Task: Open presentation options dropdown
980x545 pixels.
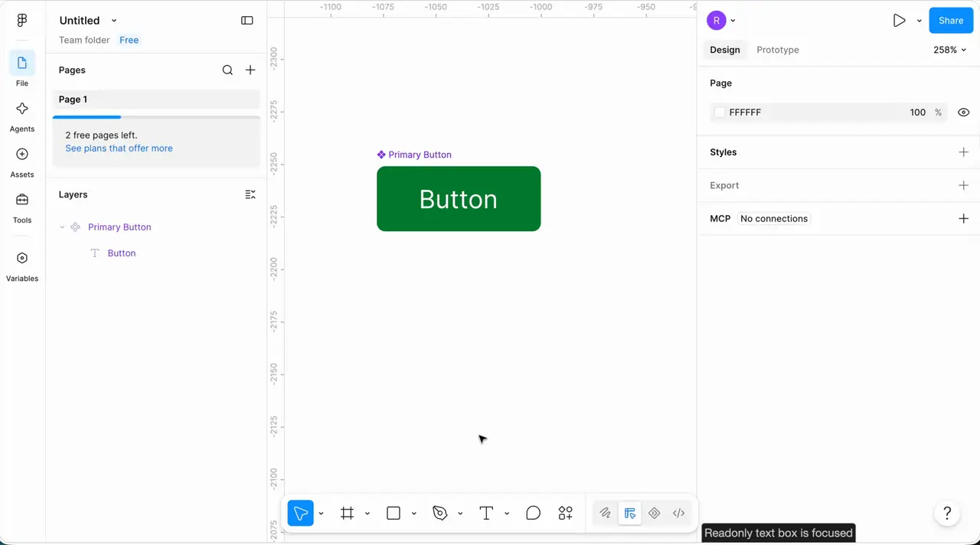Action: [x=919, y=21]
